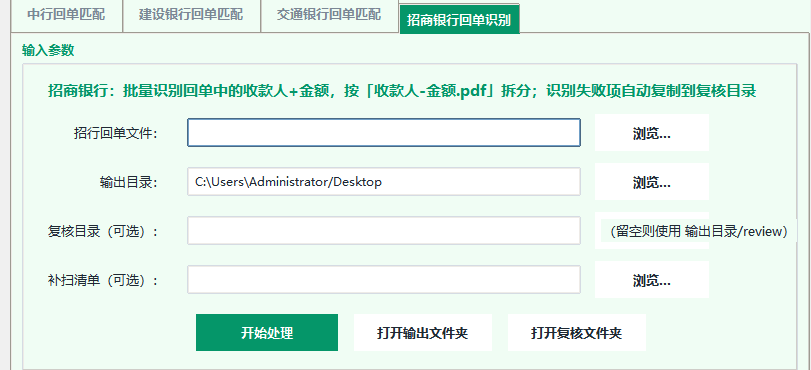This screenshot has width=811, height=370.
Task: Focus the 招行回单文件 input field
Action: click(x=384, y=132)
